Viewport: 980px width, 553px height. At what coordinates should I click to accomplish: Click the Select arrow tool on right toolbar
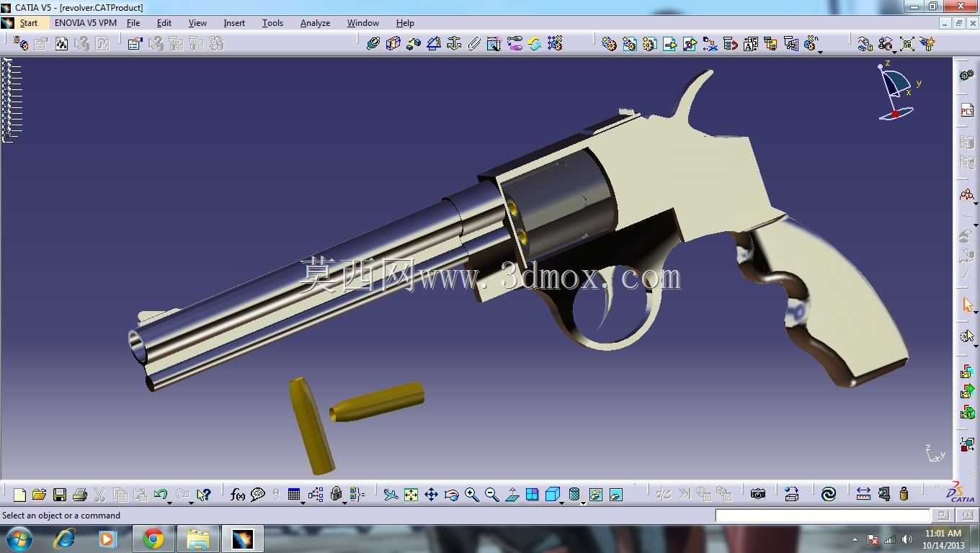(x=967, y=305)
